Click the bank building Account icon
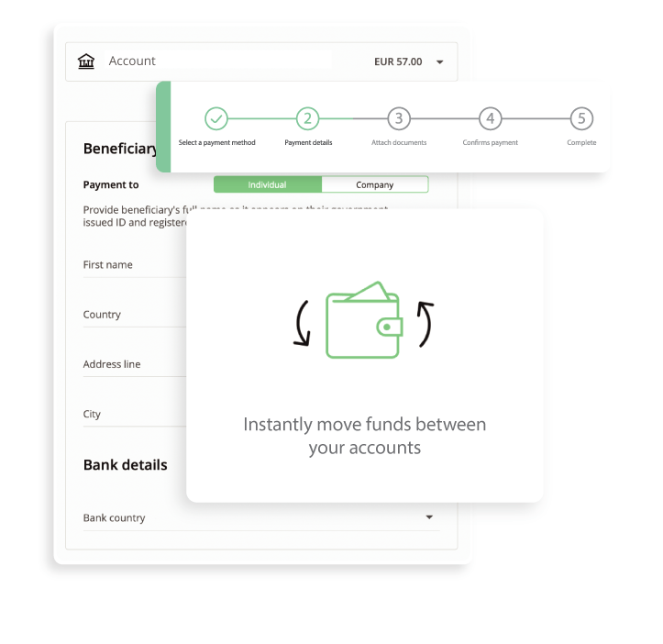The width and height of the screenshot is (663, 644). [x=86, y=61]
